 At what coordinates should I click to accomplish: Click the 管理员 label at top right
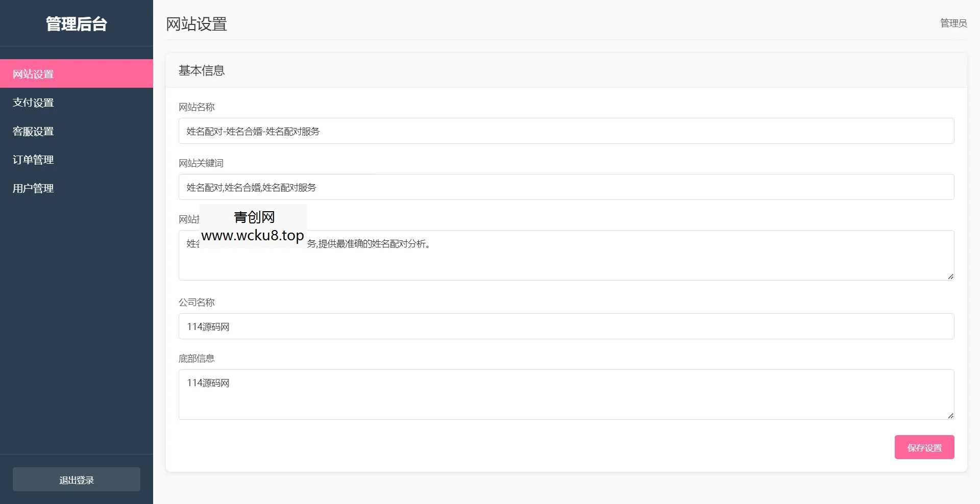coord(953,23)
